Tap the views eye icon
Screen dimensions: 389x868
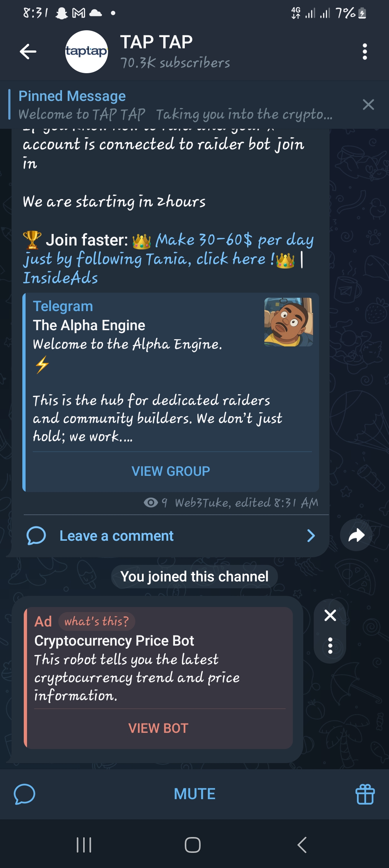click(x=151, y=502)
